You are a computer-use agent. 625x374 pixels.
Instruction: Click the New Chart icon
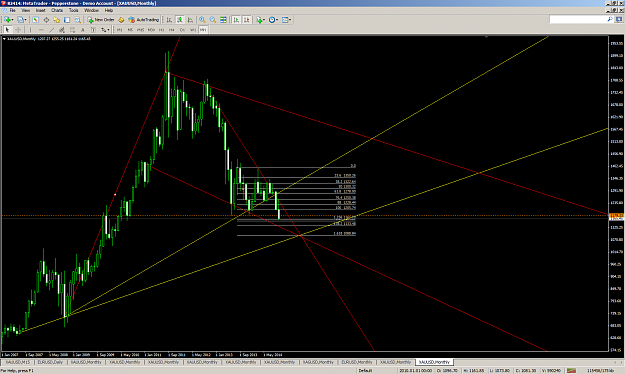(7, 20)
